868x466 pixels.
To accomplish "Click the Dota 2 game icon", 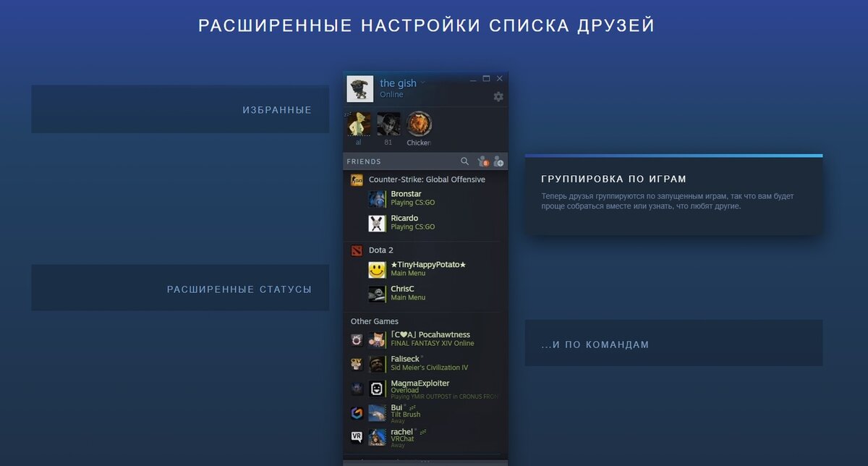I will pyautogui.click(x=357, y=250).
